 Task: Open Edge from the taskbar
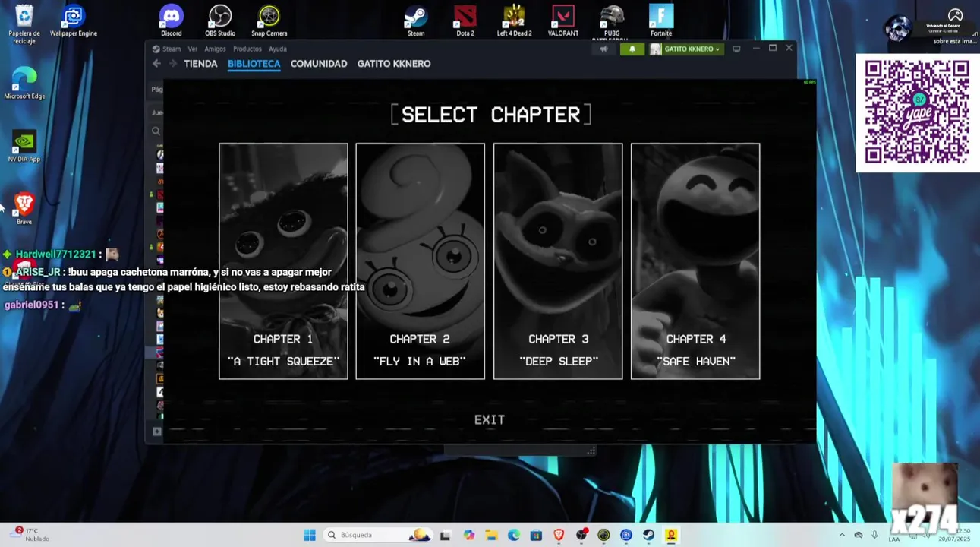coord(514,535)
